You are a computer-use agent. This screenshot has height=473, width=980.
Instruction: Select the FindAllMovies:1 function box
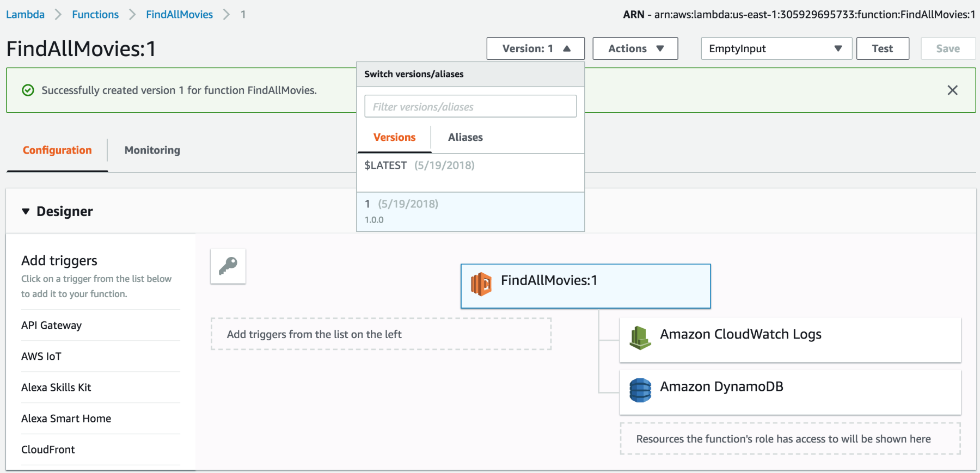click(586, 286)
